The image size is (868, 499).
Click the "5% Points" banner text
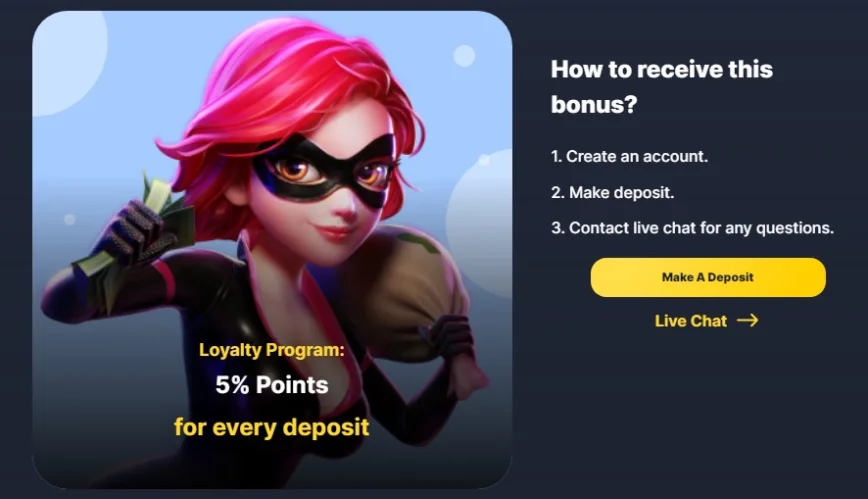click(x=272, y=385)
